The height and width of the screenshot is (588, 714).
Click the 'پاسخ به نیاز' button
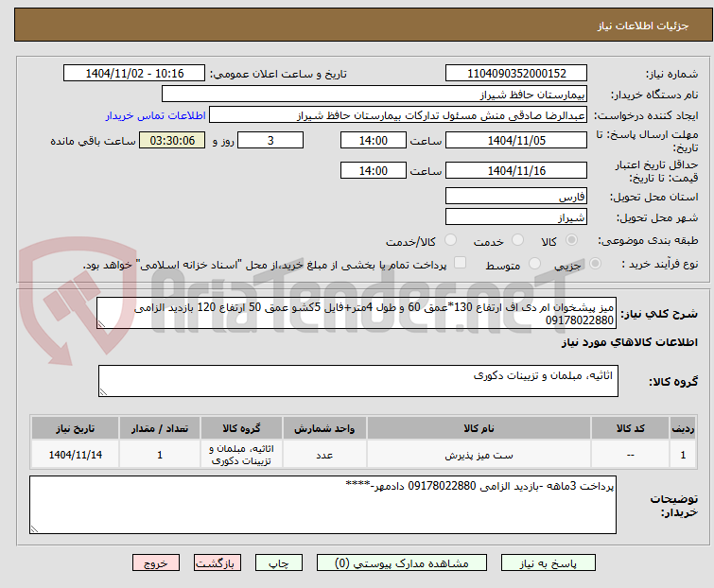(548, 563)
